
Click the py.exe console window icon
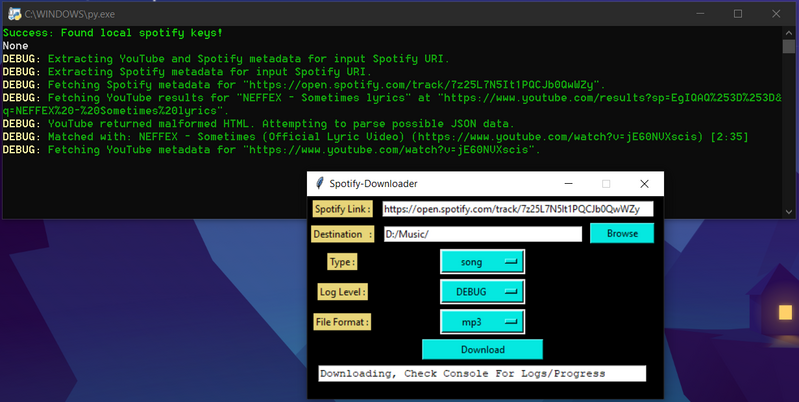tap(14, 14)
